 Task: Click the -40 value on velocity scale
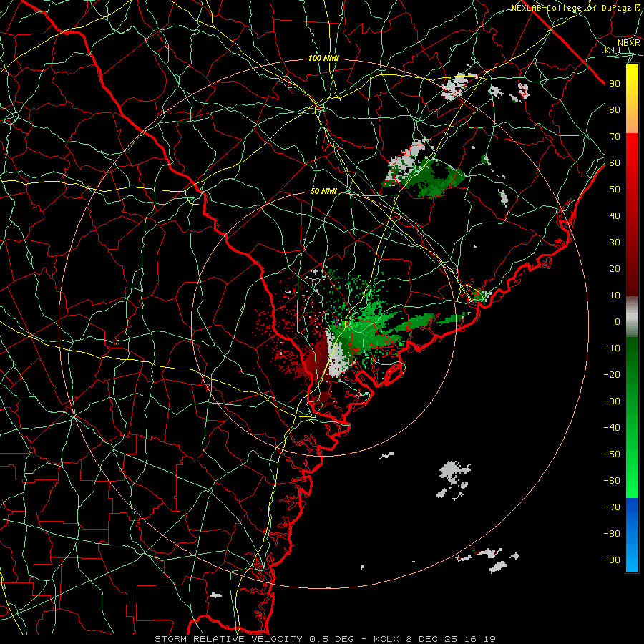(612, 428)
